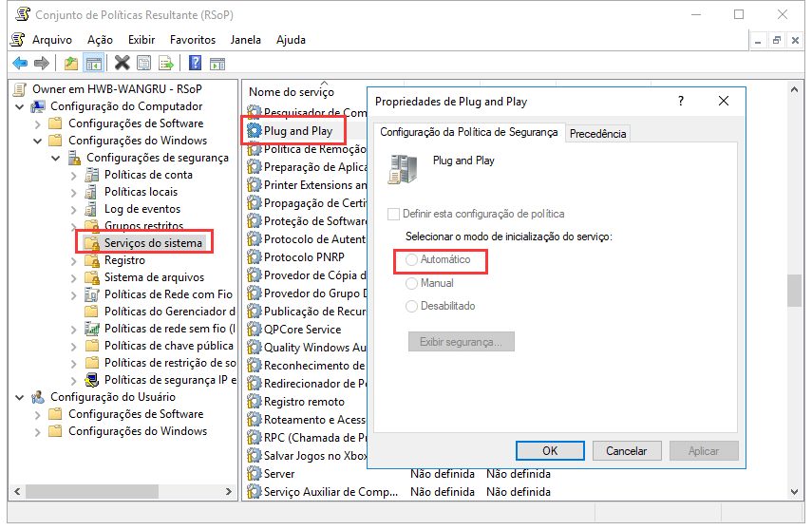Click the service list vertical scrollbar thumb
The image size is (812, 530).
pos(794,290)
